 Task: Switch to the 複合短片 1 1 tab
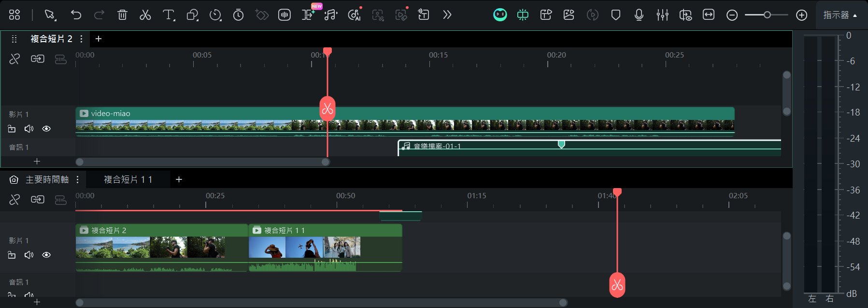pos(128,179)
